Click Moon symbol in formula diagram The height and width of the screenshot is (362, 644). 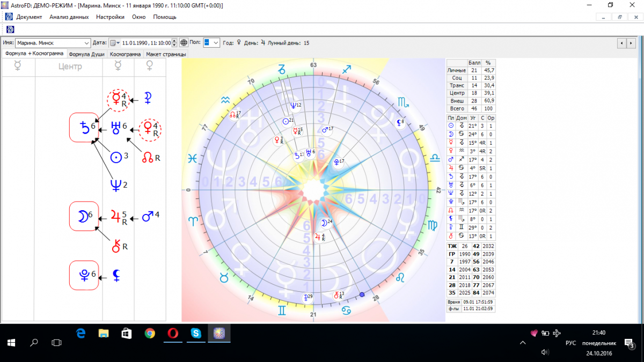pyautogui.click(x=82, y=216)
